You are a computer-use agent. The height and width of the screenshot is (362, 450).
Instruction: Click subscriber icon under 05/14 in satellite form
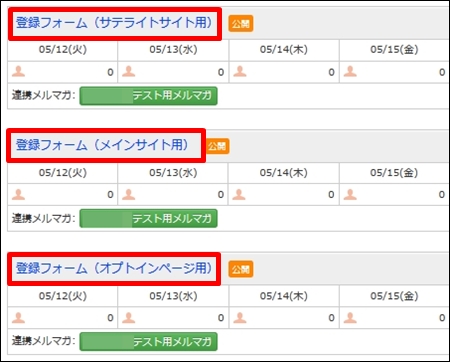pos(240,71)
